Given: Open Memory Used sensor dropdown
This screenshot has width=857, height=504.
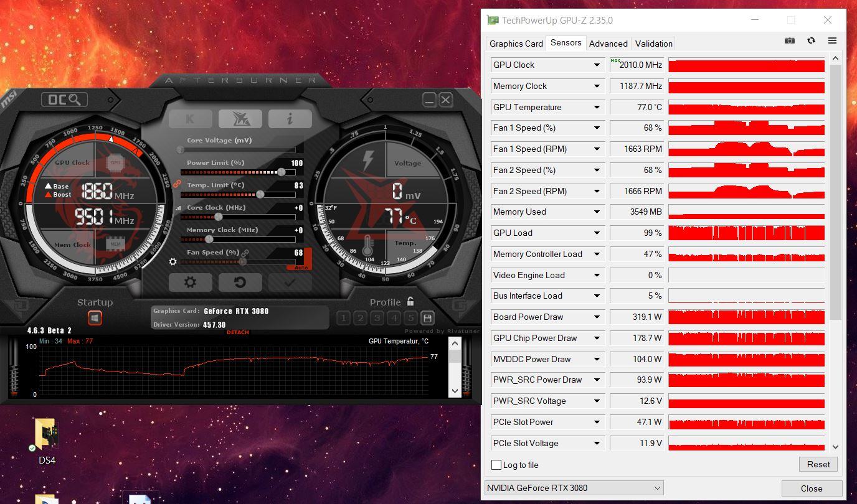Looking at the screenshot, I should point(597,212).
